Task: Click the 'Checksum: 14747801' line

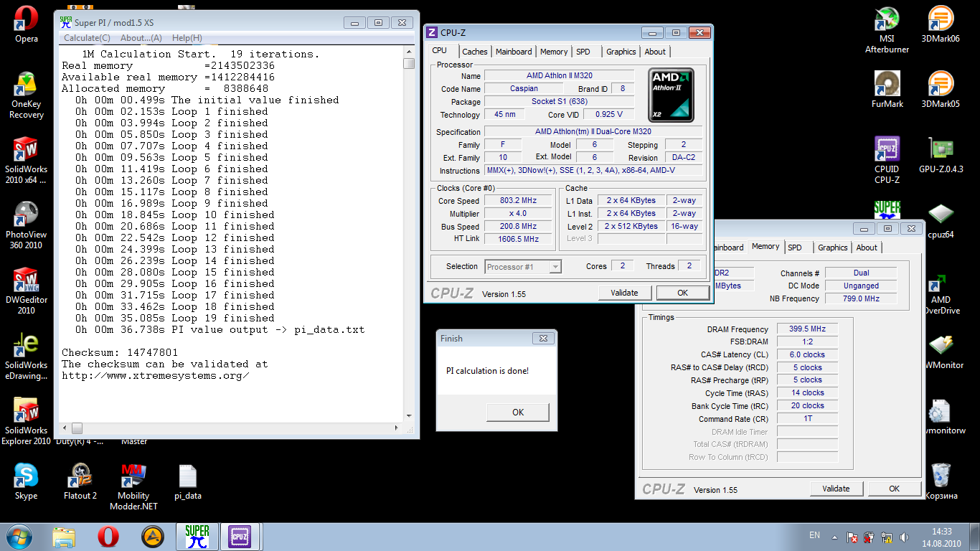Action: pyautogui.click(x=120, y=353)
